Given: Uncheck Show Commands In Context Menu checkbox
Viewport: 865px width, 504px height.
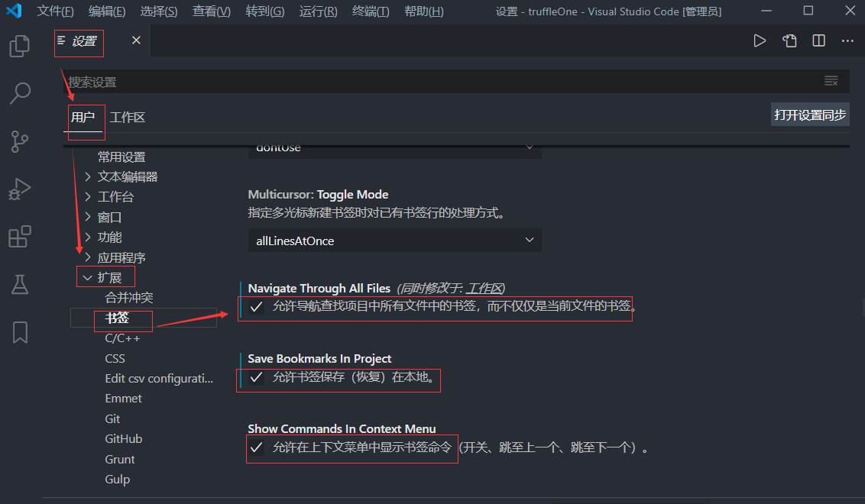Looking at the screenshot, I should pyautogui.click(x=256, y=447).
